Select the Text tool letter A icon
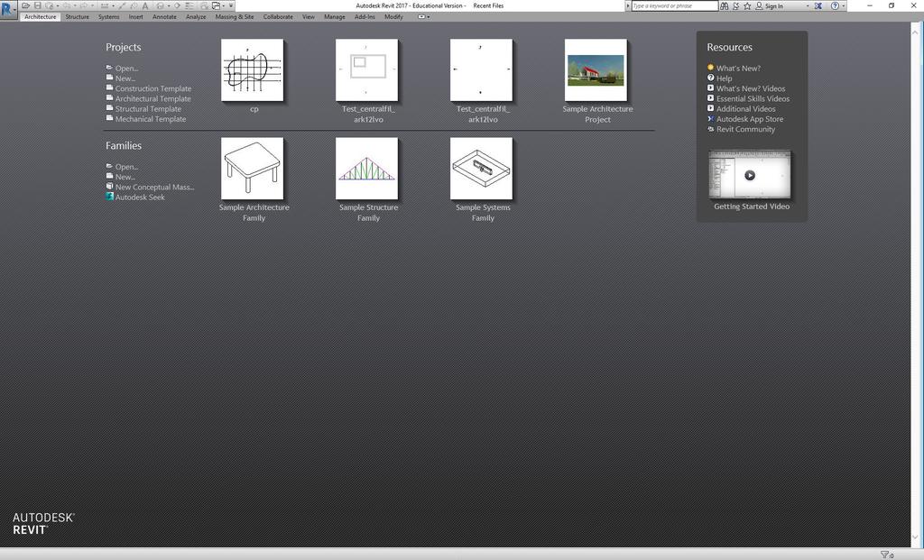 click(145, 6)
